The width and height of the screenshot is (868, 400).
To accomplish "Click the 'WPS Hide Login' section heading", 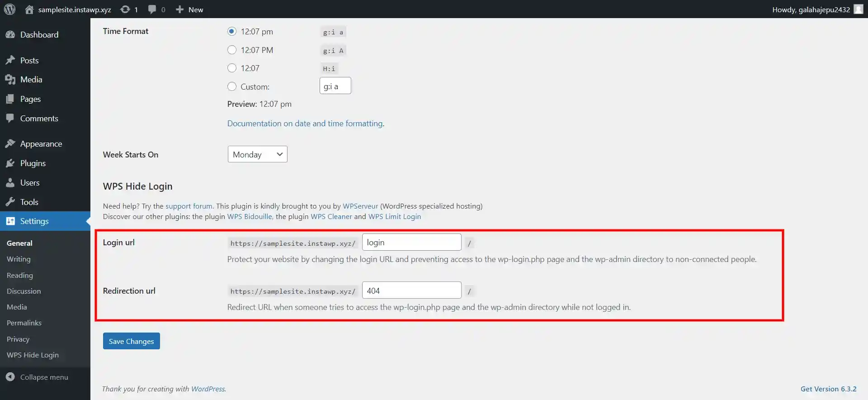I will tap(138, 186).
